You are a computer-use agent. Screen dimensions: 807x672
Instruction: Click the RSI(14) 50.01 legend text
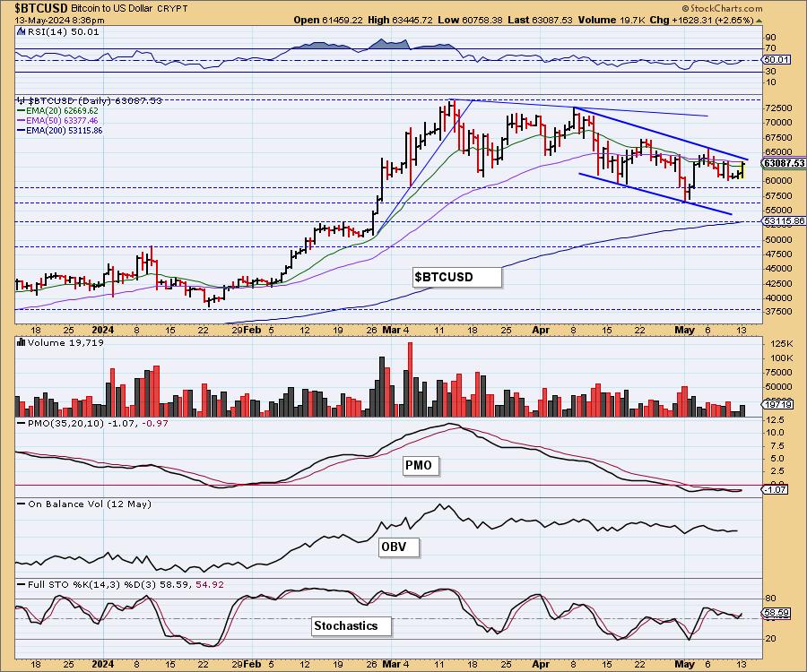pos(63,31)
